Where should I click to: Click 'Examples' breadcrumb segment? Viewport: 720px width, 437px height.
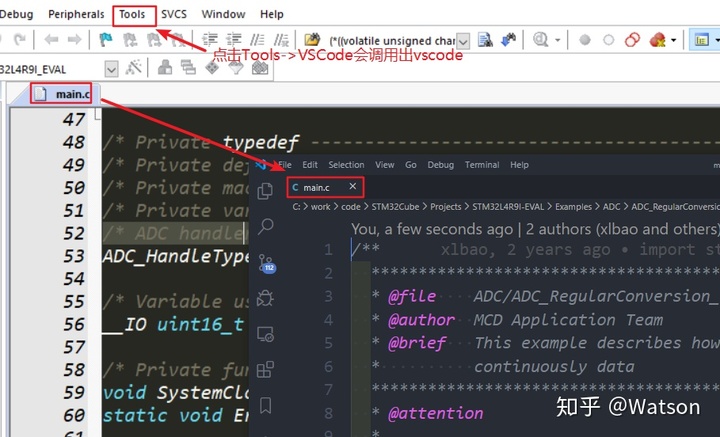[x=574, y=207]
